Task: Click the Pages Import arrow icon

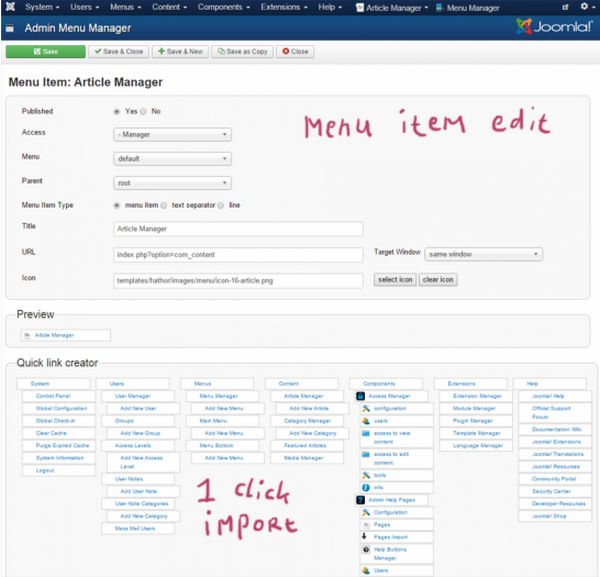Action: point(366,536)
